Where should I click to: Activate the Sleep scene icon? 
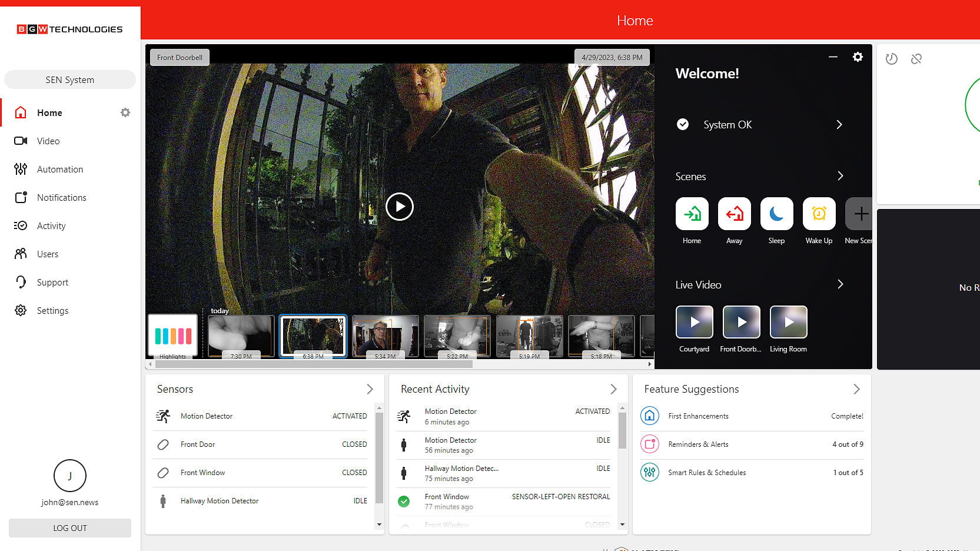tap(776, 214)
